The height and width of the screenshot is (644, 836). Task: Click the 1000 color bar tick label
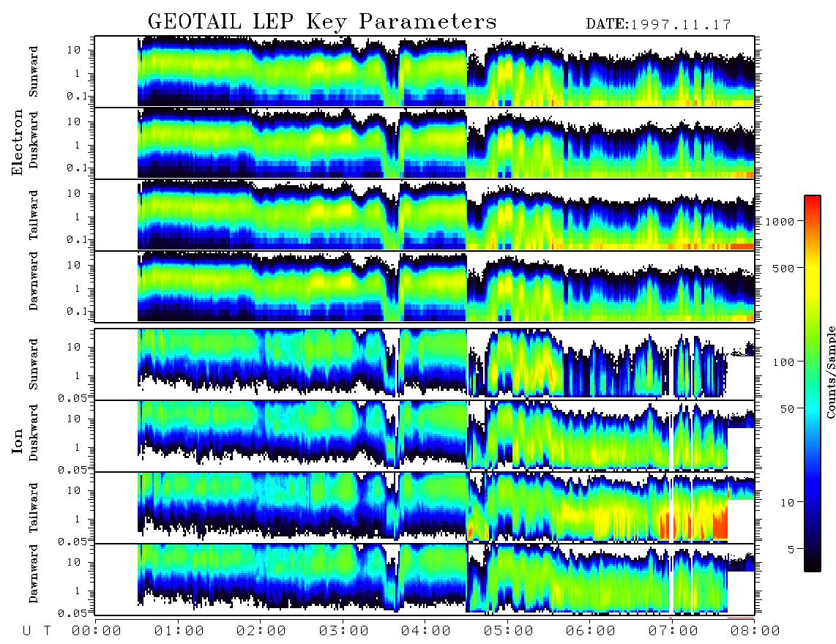(780, 221)
